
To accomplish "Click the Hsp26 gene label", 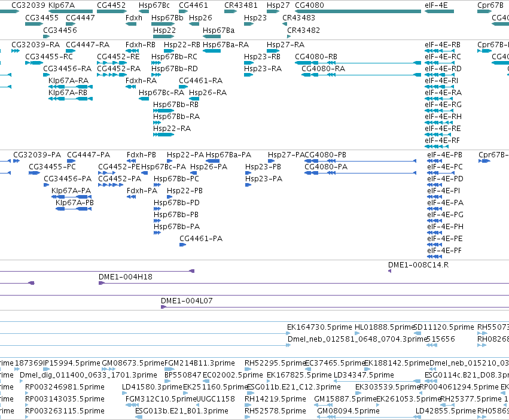I will (200, 17).
